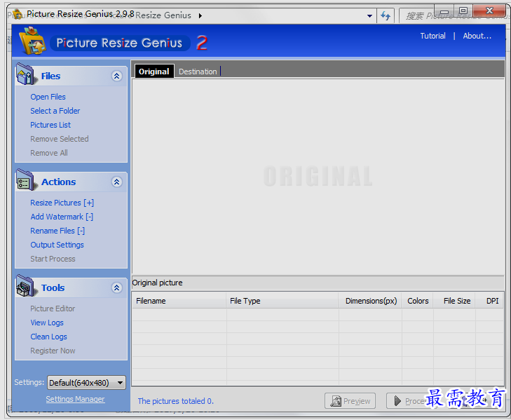511x420 pixels.
Task: Open Picture Editor tool
Action: pos(53,309)
